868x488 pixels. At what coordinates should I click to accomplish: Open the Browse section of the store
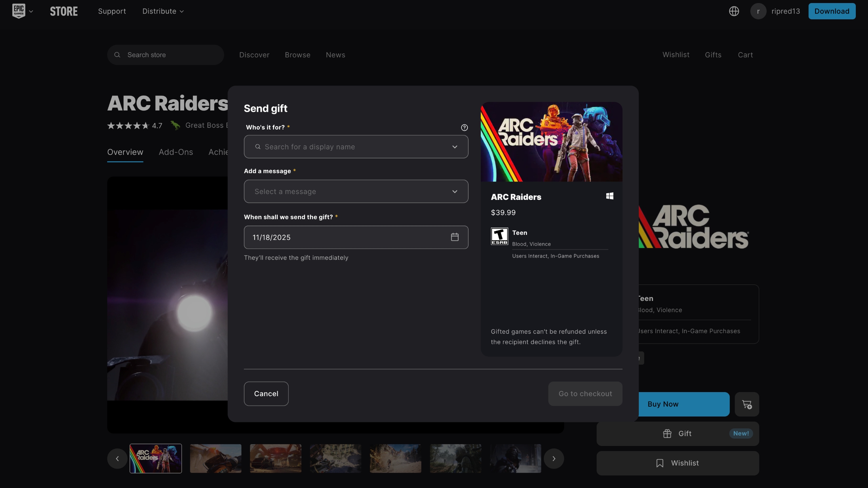coord(297,55)
